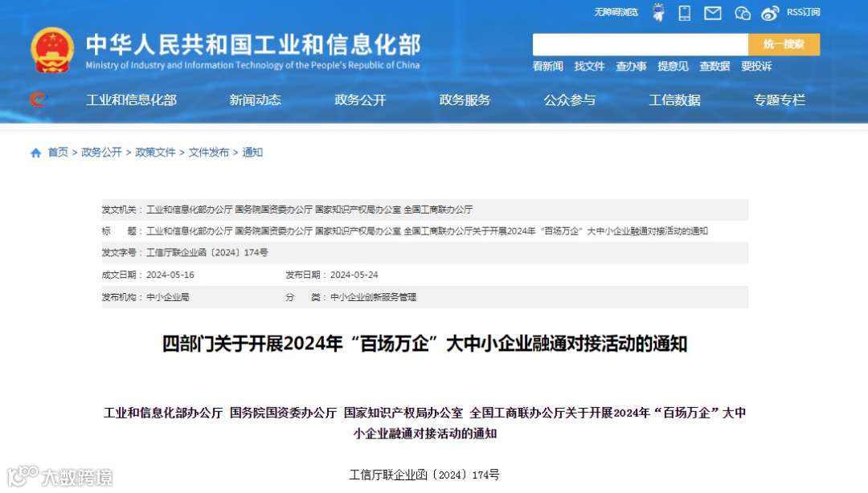Click 成文日期 value 2024-05-16
868x493 pixels.
point(170,275)
